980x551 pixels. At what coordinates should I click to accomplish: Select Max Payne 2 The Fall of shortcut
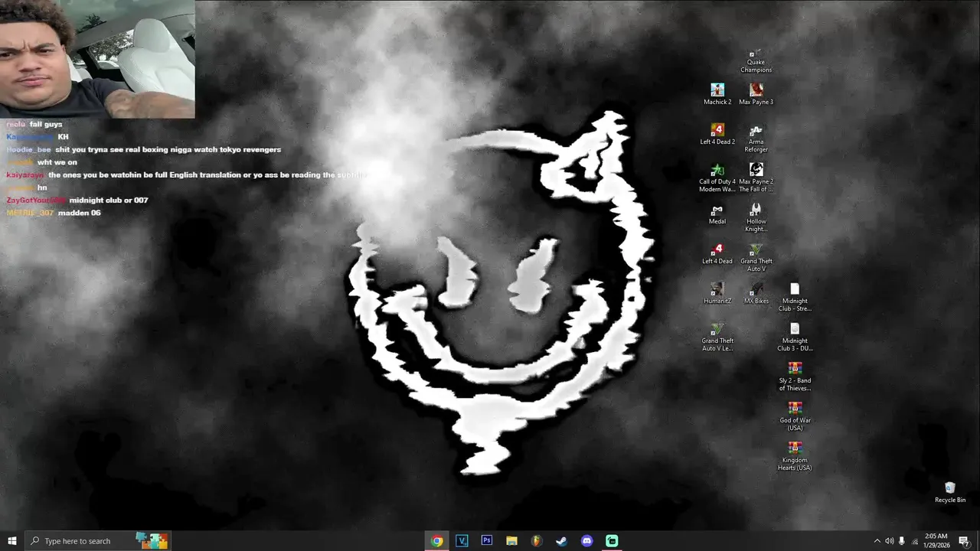point(756,178)
